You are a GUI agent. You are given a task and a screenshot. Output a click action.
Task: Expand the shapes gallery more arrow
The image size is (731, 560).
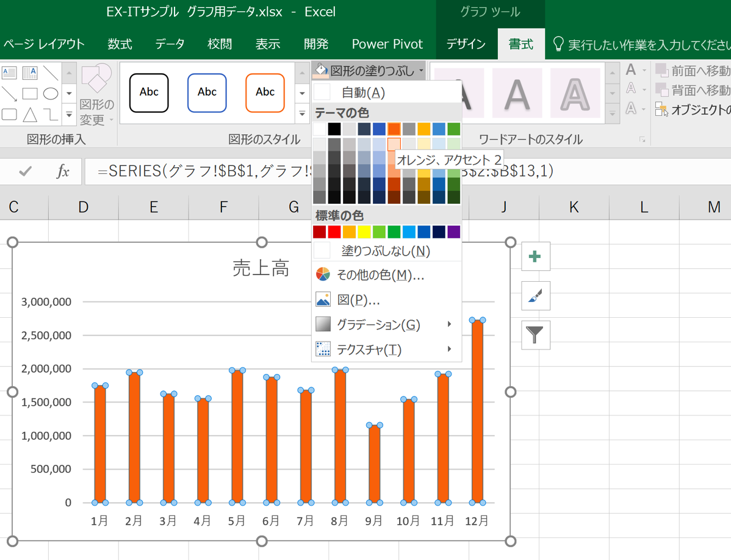click(x=69, y=114)
